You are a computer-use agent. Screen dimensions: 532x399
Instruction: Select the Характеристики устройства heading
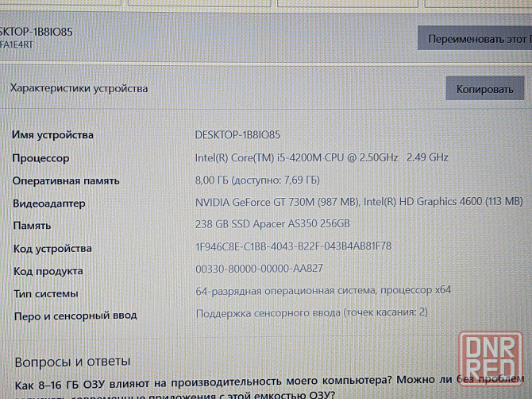point(79,88)
